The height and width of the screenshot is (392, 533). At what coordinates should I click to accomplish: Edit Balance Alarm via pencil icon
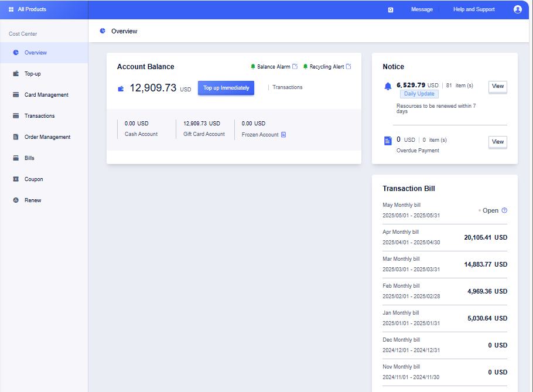(x=295, y=66)
